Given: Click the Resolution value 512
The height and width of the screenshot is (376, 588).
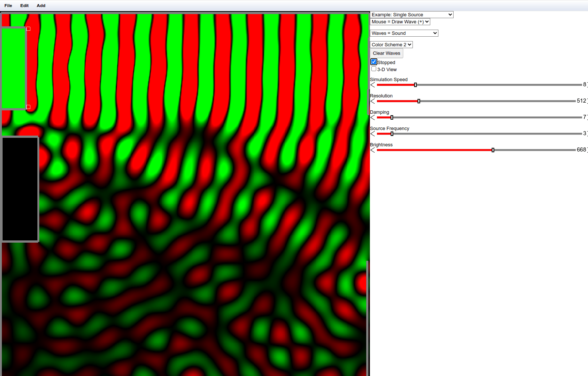Looking at the screenshot, I should point(581,101).
